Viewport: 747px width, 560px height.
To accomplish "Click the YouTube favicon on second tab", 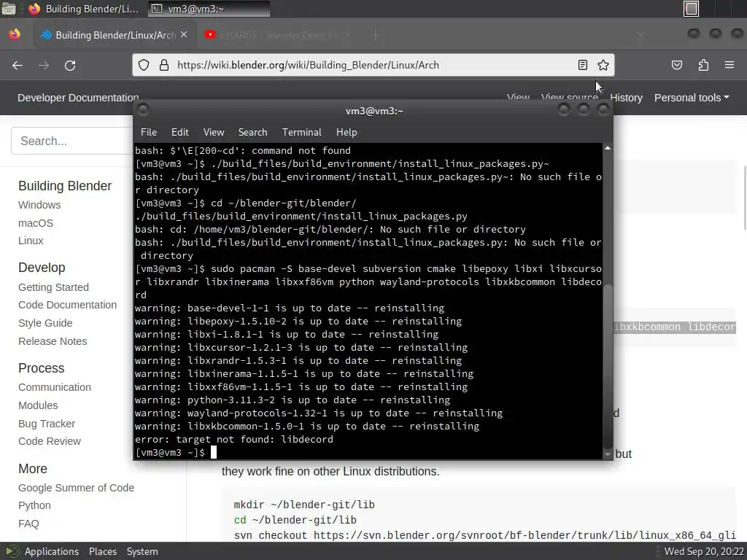I will click(209, 35).
